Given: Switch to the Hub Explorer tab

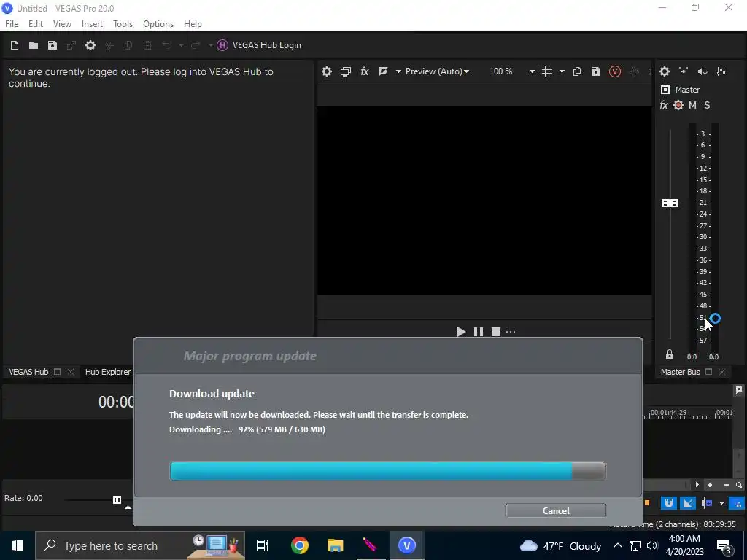Looking at the screenshot, I should coord(108,372).
